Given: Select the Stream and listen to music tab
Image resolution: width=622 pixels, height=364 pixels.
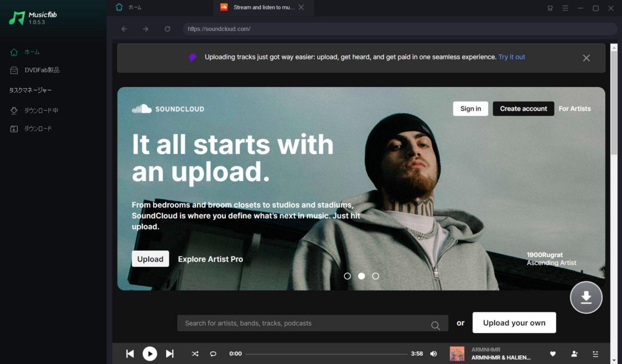Looking at the screenshot, I should tap(264, 7).
